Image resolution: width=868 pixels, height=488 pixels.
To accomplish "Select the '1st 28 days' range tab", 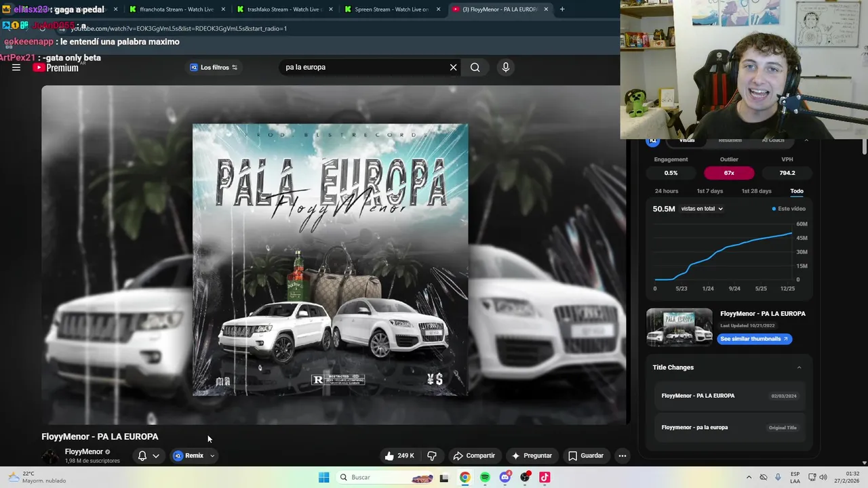I will click(x=756, y=191).
